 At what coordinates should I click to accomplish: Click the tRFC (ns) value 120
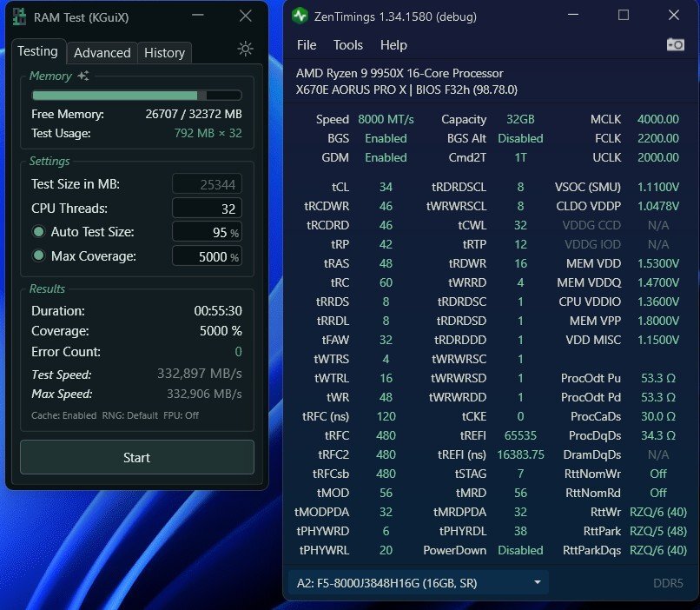tap(386, 416)
